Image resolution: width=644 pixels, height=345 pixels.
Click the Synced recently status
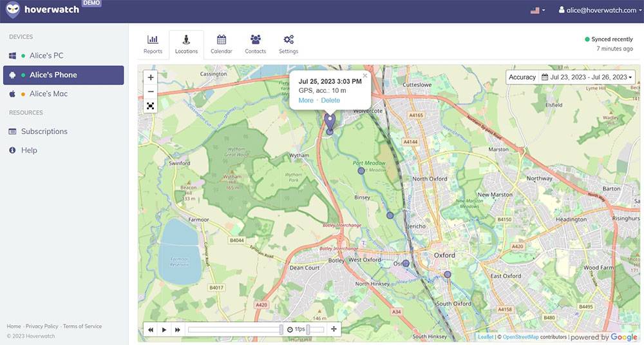(609, 39)
